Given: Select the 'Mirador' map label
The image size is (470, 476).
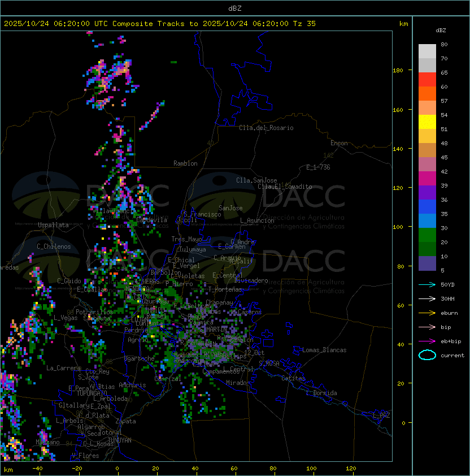Looking at the screenshot, I should 238,383.
